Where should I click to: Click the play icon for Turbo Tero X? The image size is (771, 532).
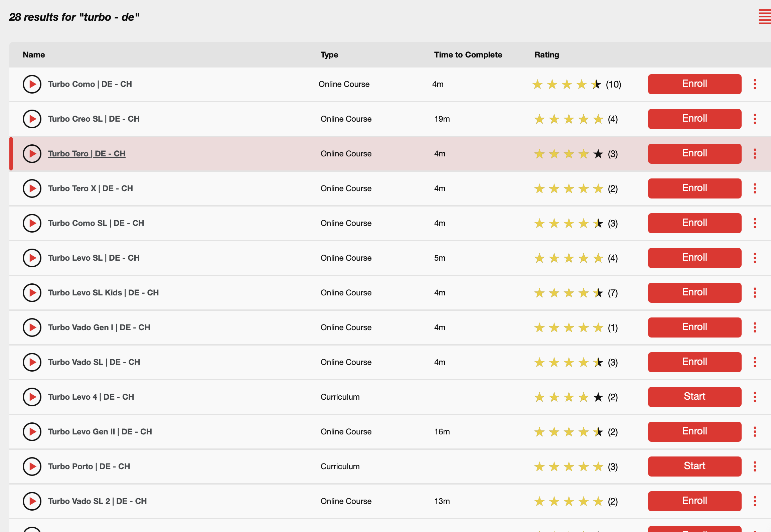pyautogui.click(x=32, y=188)
